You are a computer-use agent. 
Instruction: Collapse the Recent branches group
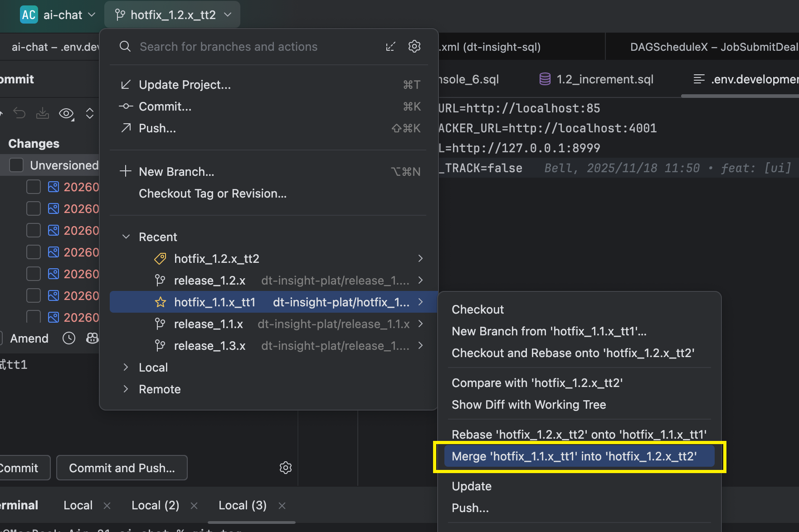[126, 237]
